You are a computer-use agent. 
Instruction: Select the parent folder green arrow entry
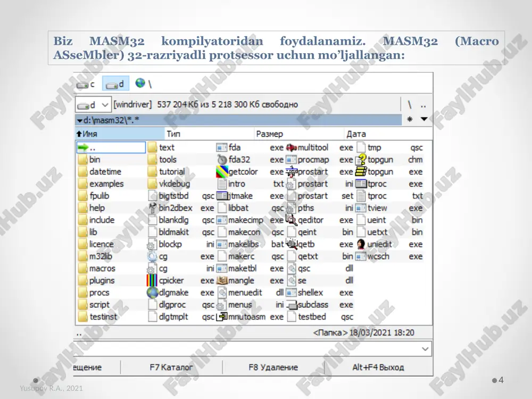click(x=111, y=147)
